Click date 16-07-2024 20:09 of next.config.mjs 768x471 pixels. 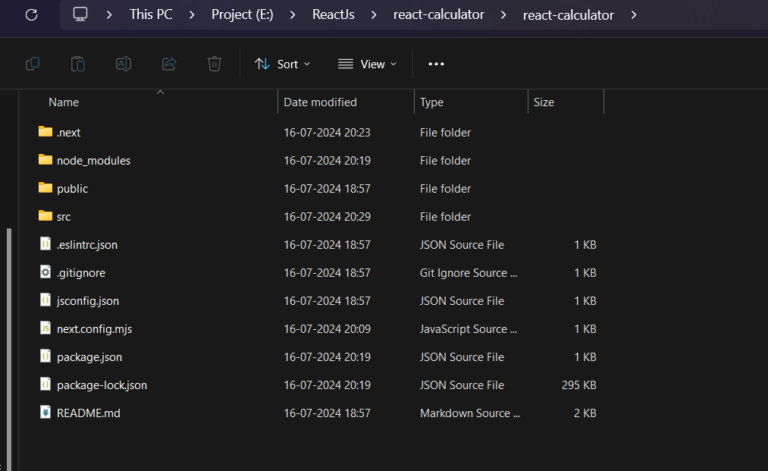(327, 329)
